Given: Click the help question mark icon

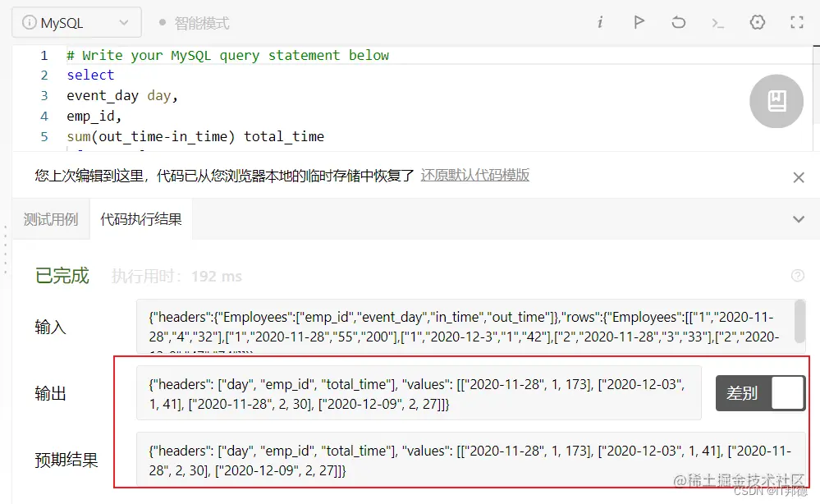Looking at the screenshot, I should (x=798, y=275).
